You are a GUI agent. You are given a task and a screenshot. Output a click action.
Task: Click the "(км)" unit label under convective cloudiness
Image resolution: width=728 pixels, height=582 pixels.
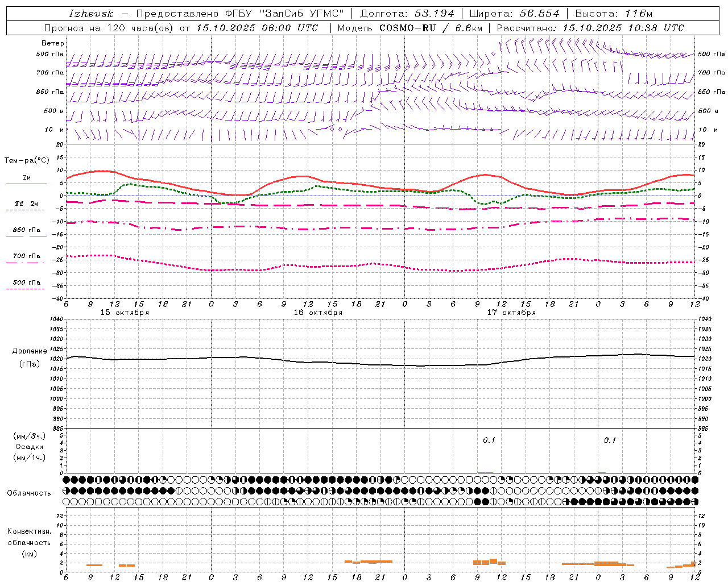tap(29, 554)
